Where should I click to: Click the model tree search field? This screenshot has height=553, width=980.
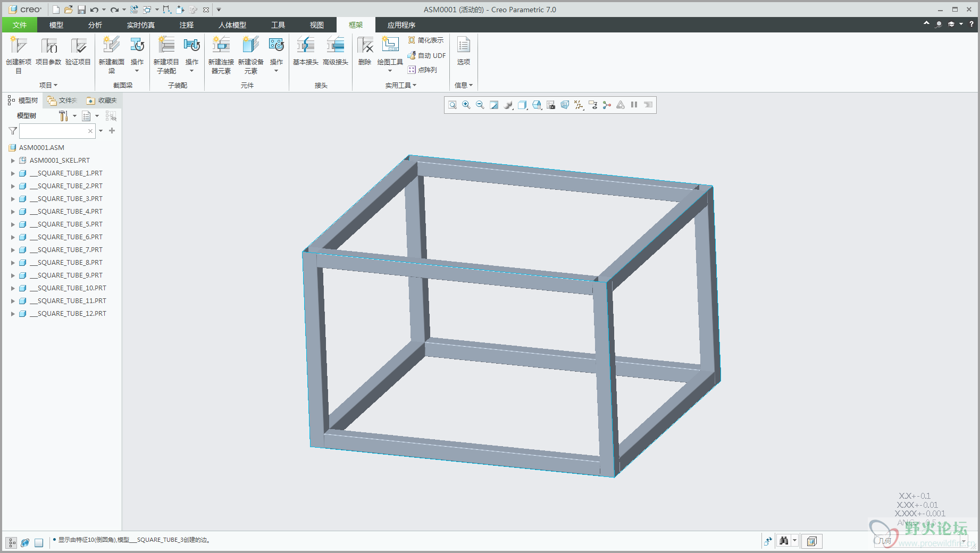(x=53, y=131)
